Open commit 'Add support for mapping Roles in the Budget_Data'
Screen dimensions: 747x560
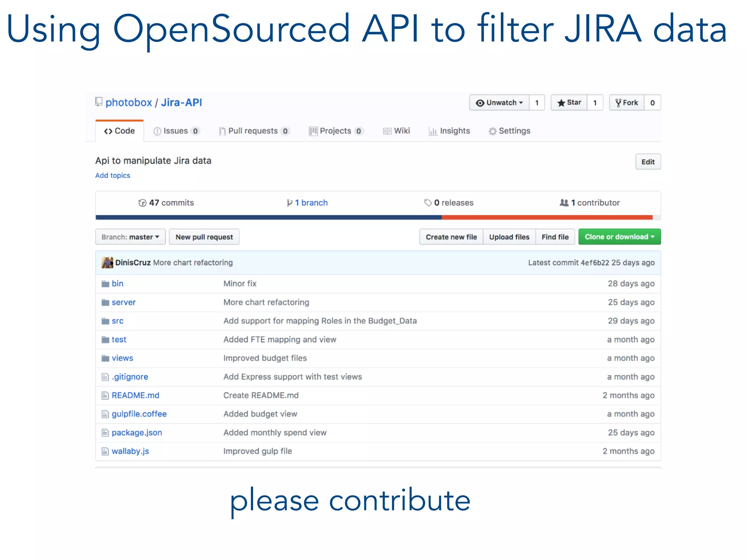[320, 321]
